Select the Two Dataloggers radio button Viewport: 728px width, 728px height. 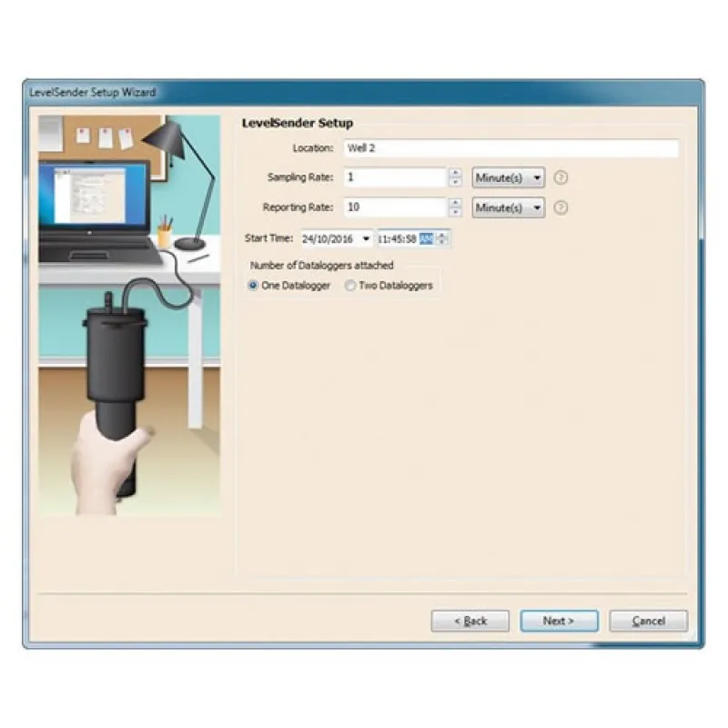coord(350,285)
